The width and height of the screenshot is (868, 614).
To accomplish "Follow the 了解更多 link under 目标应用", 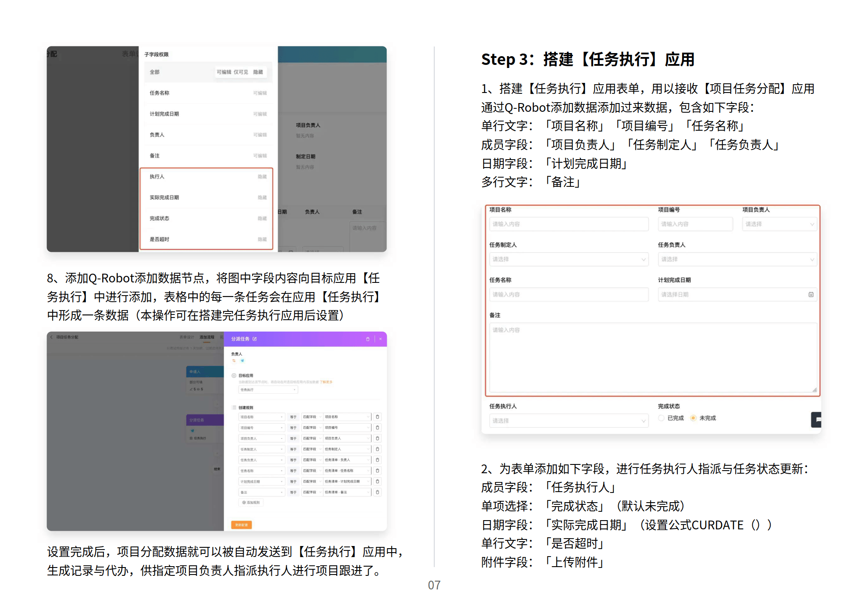I will (326, 382).
